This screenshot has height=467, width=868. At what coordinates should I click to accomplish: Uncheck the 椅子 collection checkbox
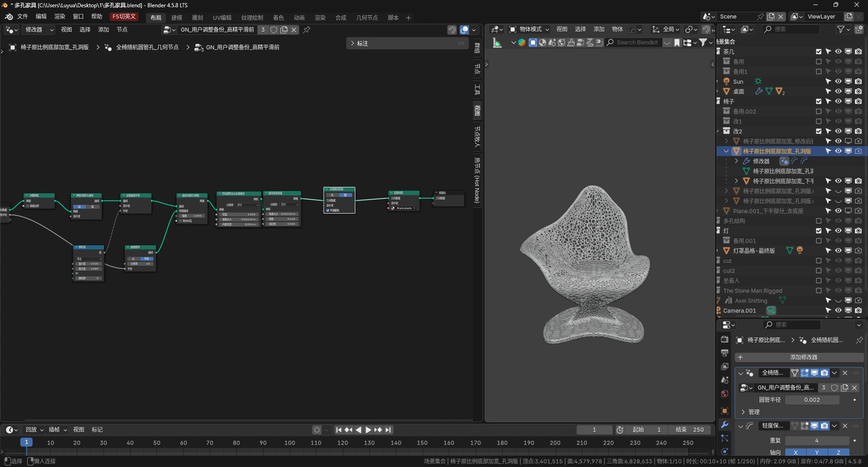[819, 101]
